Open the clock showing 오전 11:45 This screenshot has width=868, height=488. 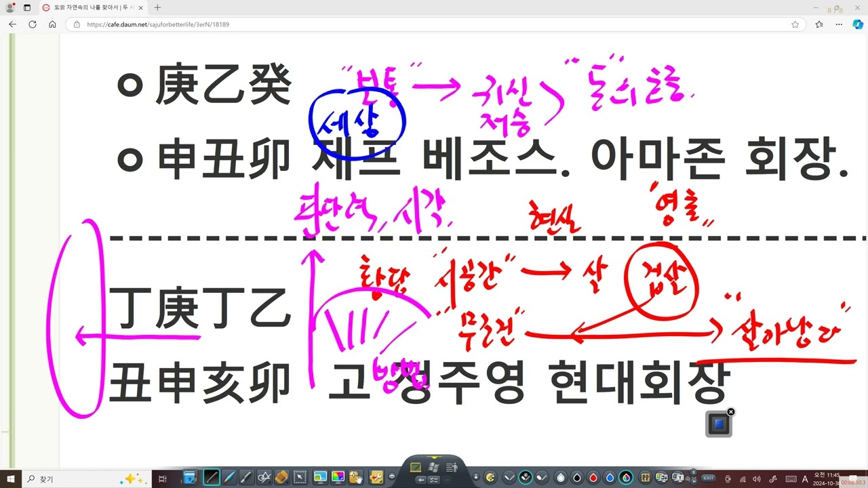tap(827, 479)
